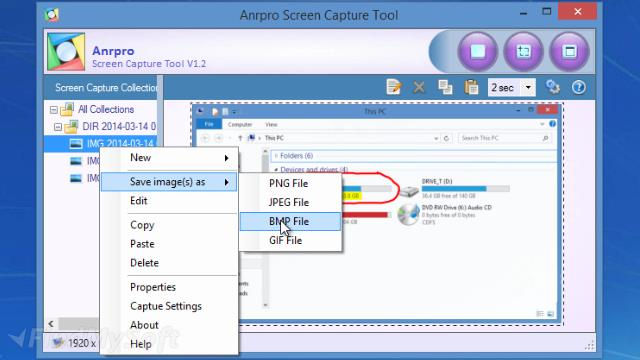Open the help question mark icon
Screen dimensions: 640x360
578,87
